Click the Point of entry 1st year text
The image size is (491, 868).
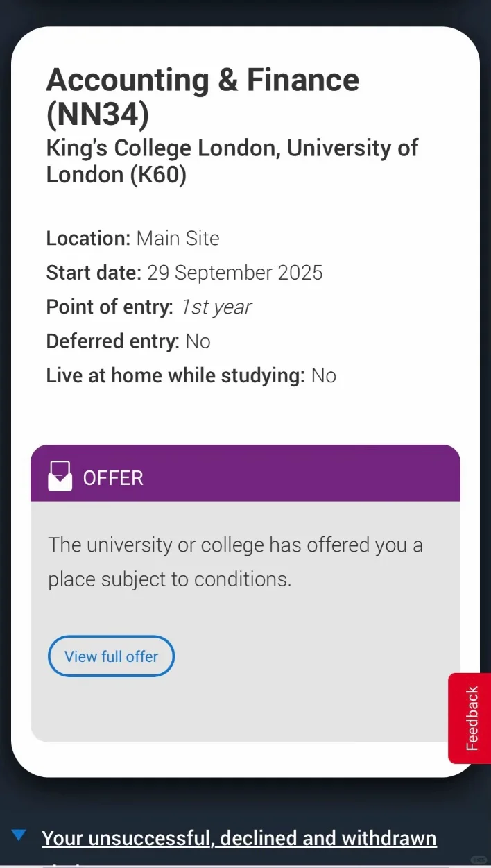tap(149, 307)
